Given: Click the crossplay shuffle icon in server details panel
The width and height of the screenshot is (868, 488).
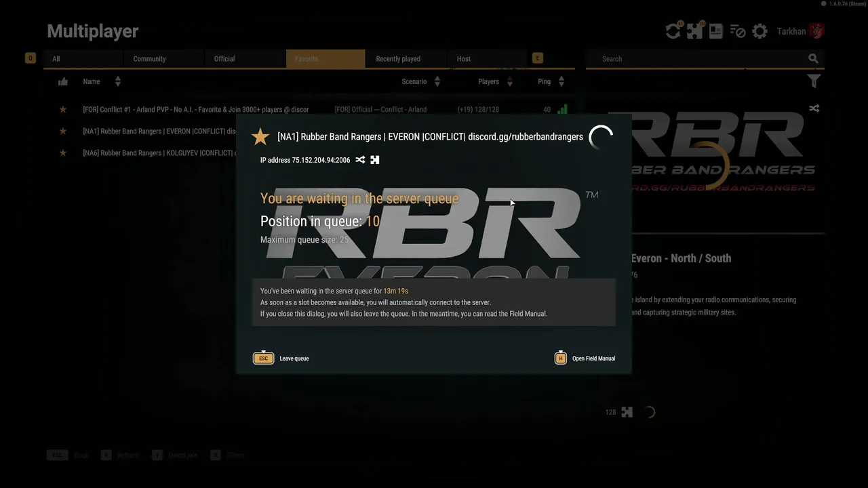Looking at the screenshot, I should [x=814, y=108].
